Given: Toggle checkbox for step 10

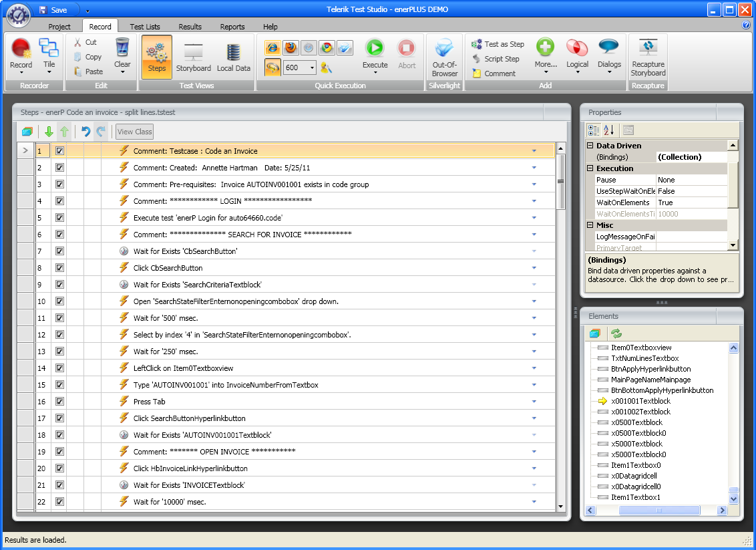Looking at the screenshot, I should point(59,301).
